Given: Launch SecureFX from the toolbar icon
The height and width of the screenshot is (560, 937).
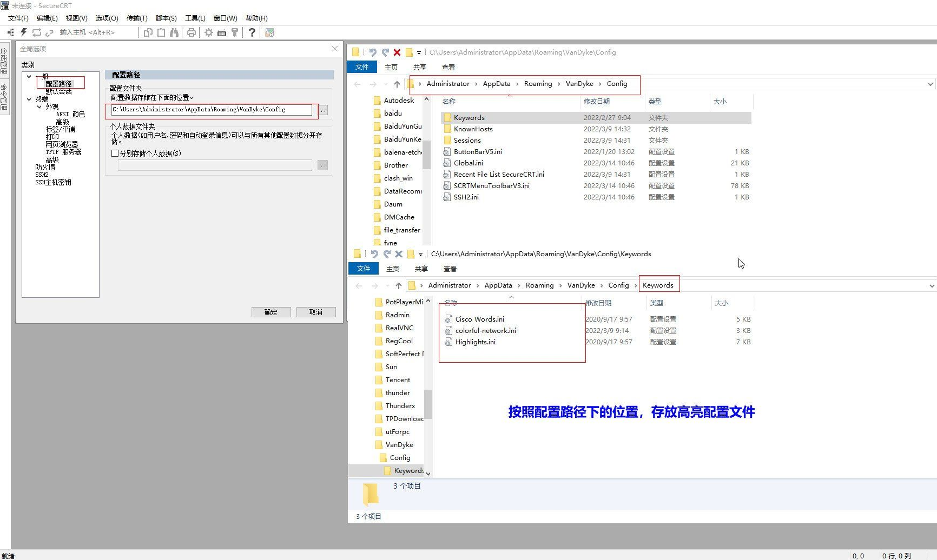Looking at the screenshot, I should click(x=269, y=32).
